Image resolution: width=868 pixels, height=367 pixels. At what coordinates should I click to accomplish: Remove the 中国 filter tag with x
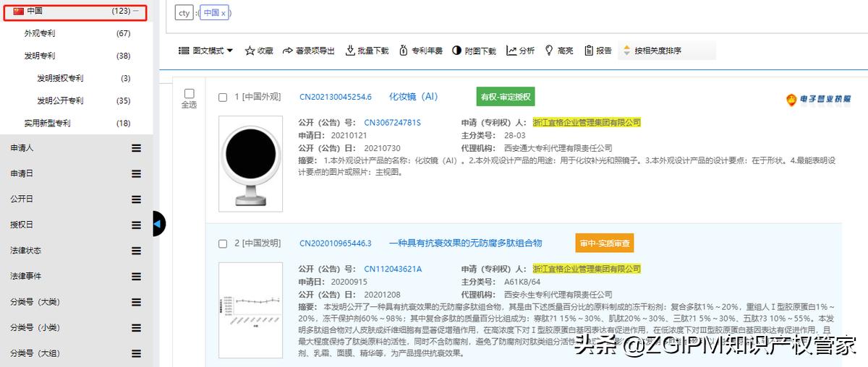tap(224, 13)
